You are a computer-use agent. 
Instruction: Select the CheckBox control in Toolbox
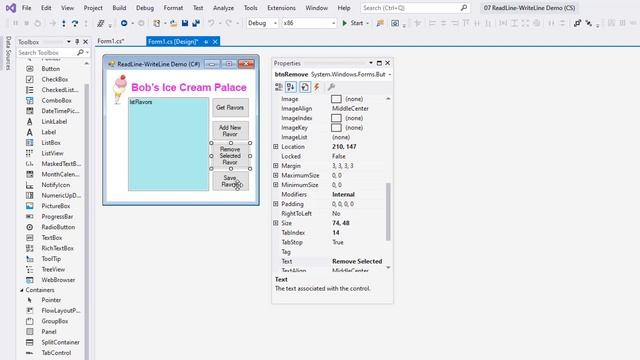(x=54, y=79)
